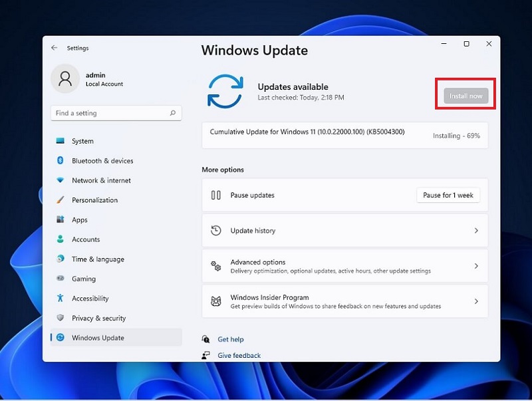Click the Apps icon in sidebar

click(x=61, y=219)
